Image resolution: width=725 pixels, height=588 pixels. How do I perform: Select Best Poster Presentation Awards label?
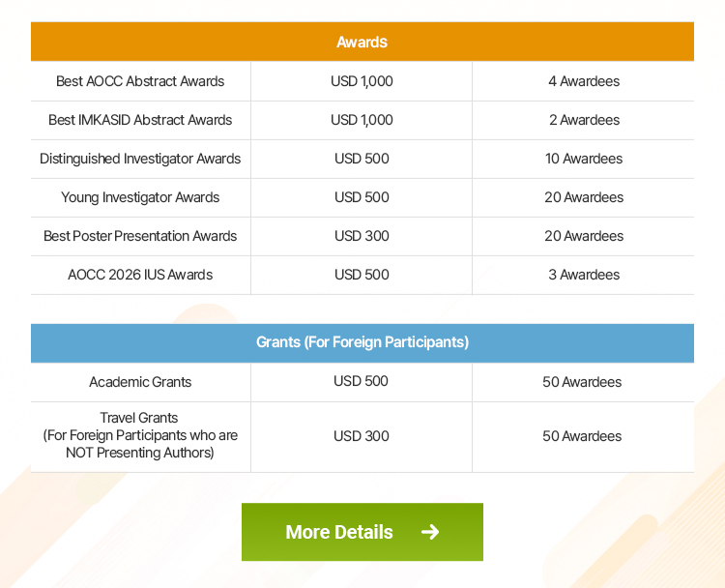(140, 236)
